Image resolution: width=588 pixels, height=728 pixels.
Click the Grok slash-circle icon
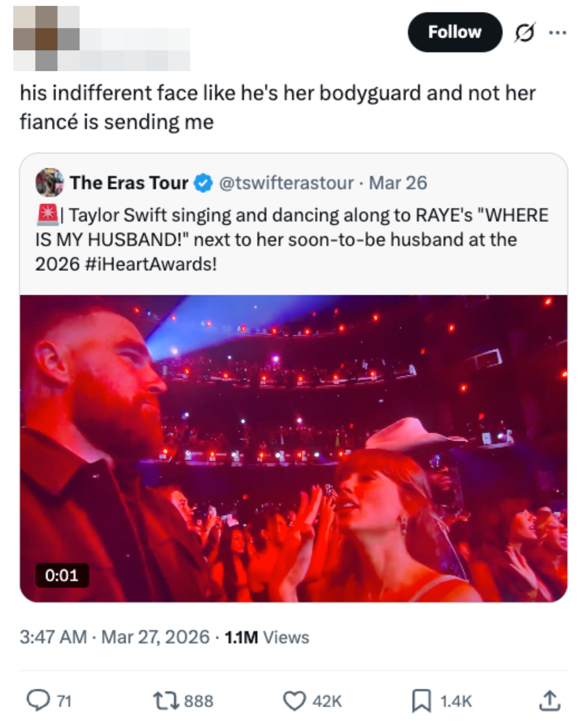(x=525, y=33)
